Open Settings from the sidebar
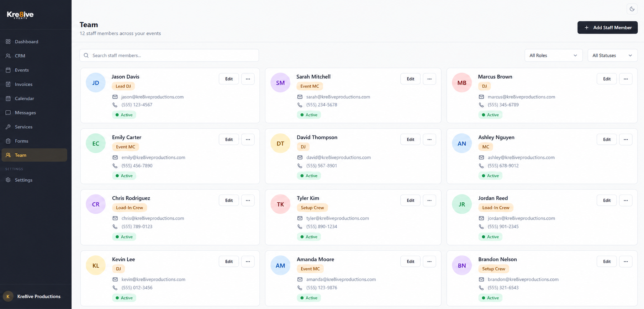Screen dimensions: 644x309 (x=34, y=180)
